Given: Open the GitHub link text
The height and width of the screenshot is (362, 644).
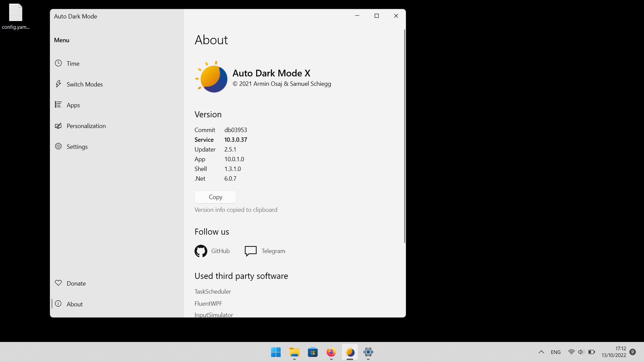Looking at the screenshot, I should (220, 251).
